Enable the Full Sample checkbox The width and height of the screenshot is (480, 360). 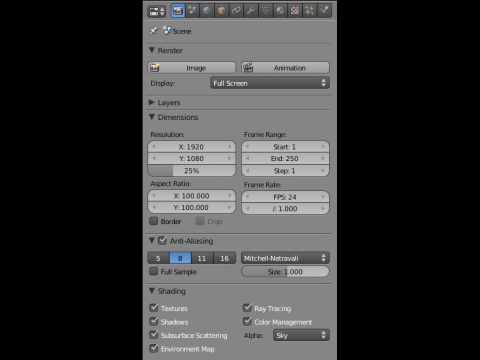coord(153,271)
